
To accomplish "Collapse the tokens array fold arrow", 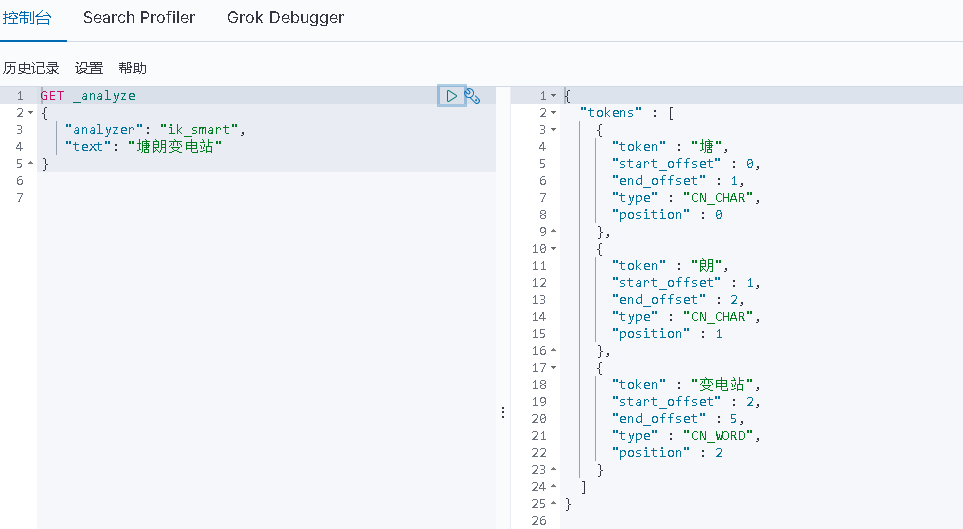I will (x=553, y=112).
